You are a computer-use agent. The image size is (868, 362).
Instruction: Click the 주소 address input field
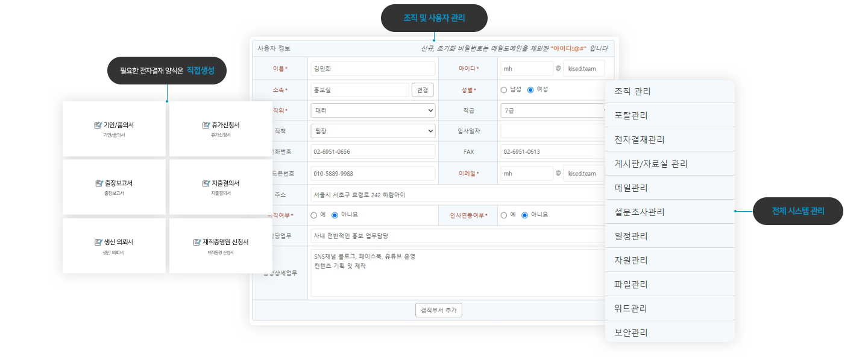tap(458, 195)
